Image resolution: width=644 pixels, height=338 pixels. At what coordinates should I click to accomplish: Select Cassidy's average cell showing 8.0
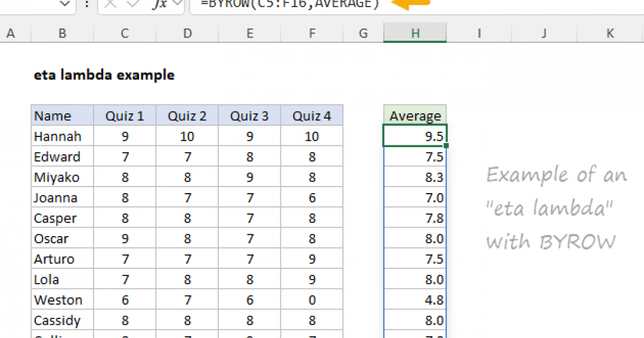click(415, 320)
